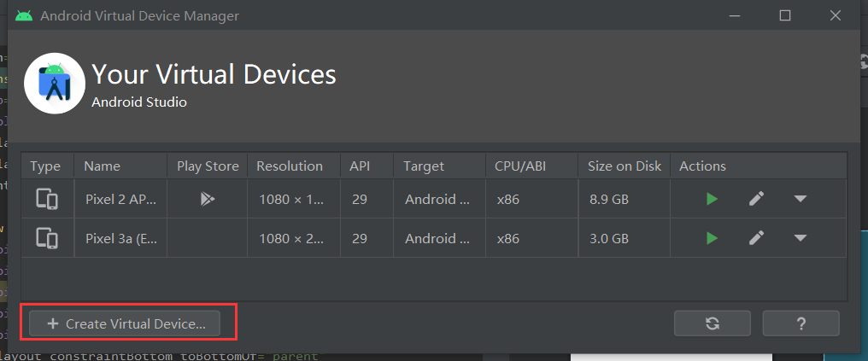
Task: Maximize the AVD Manager window
Action: tap(785, 15)
